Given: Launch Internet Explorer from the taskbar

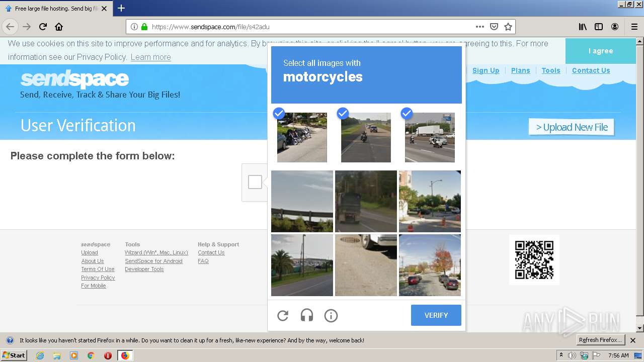Looking at the screenshot, I should click(x=40, y=355).
